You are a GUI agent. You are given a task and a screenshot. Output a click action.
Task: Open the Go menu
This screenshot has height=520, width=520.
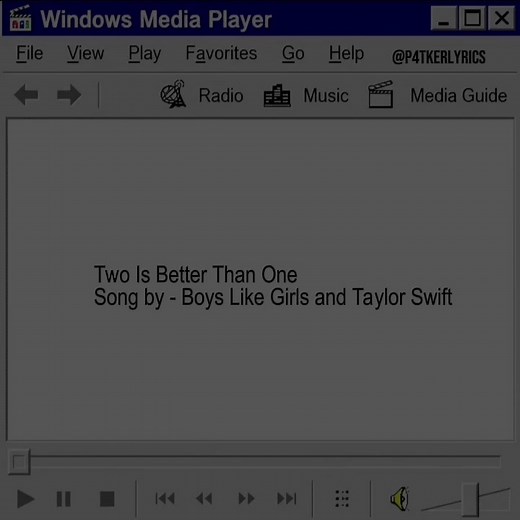click(293, 54)
